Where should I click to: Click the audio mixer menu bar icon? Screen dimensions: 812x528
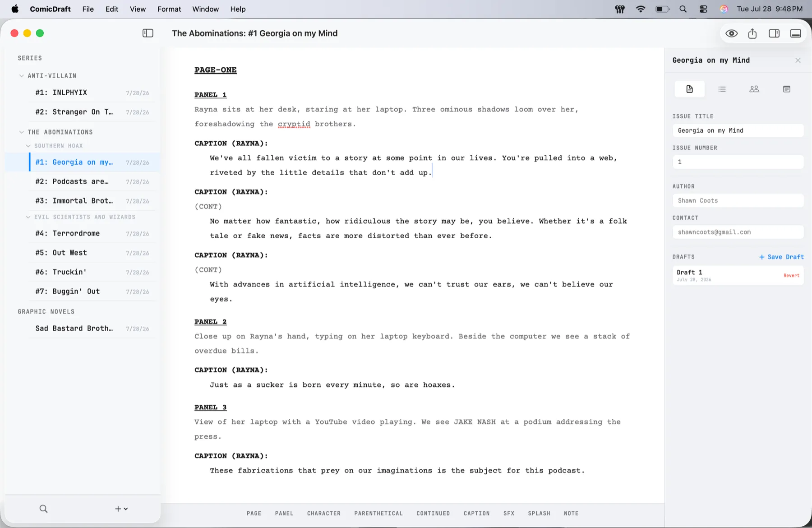click(620, 9)
